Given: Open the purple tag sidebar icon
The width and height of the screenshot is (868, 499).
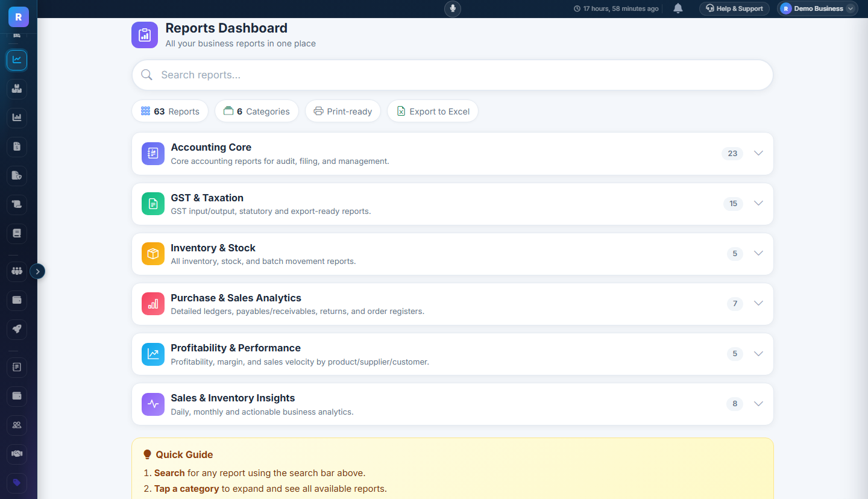Looking at the screenshot, I should tap(17, 483).
